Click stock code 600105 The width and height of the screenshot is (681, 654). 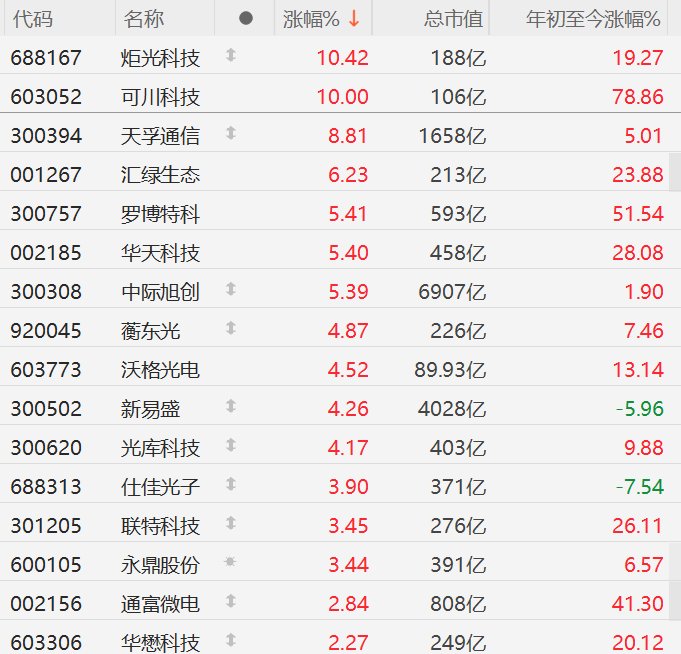tap(46, 565)
